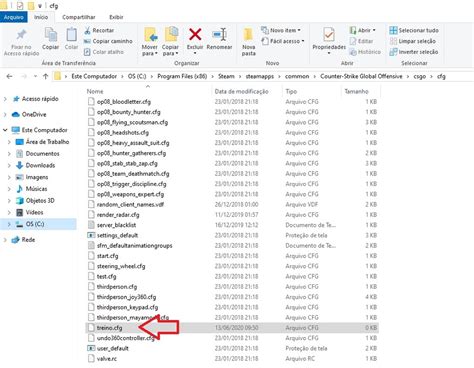Switch to the Compartilhar ribbon tab
474x368 pixels.
tap(79, 17)
